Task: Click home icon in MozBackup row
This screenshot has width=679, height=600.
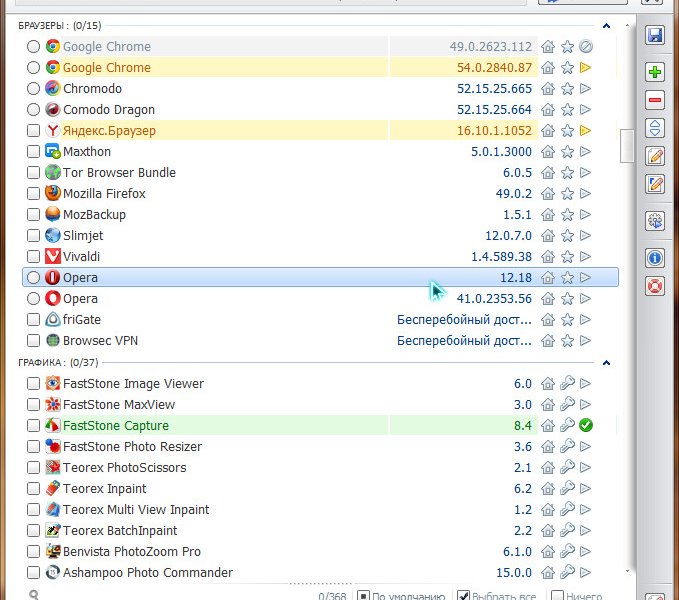Action: pyautogui.click(x=548, y=215)
